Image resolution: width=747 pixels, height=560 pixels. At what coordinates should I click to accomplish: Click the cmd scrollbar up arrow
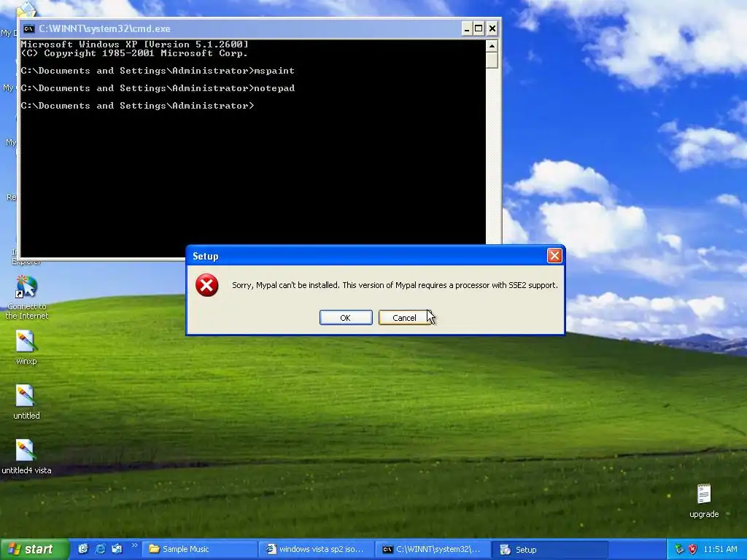tap(492, 46)
